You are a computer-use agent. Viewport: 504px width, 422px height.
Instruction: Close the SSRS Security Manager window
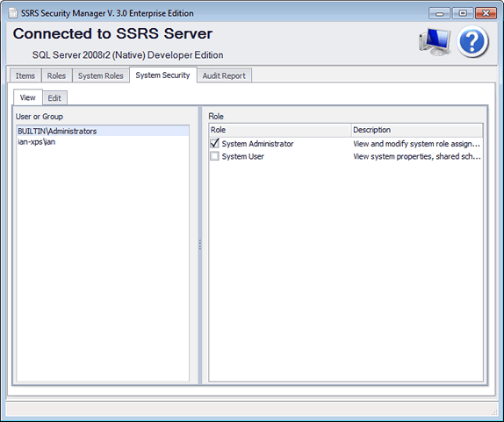click(x=486, y=13)
